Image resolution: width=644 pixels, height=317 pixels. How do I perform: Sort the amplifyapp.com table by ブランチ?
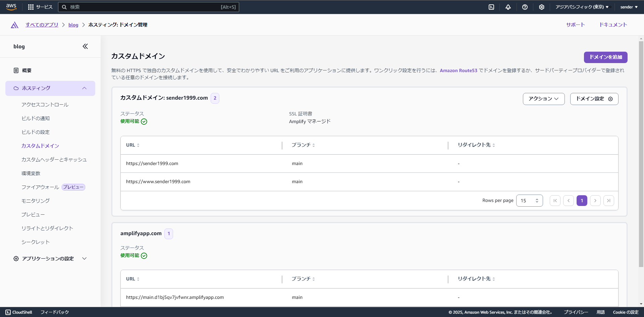(x=314, y=279)
